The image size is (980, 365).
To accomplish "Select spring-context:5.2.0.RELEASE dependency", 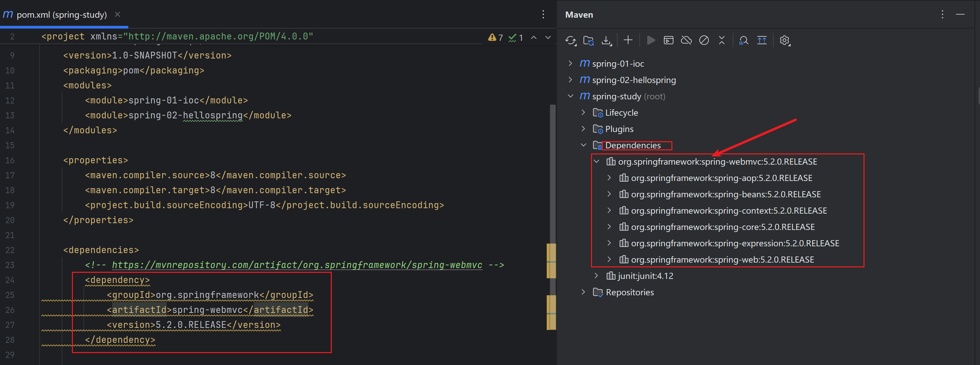I will tap(729, 211).
